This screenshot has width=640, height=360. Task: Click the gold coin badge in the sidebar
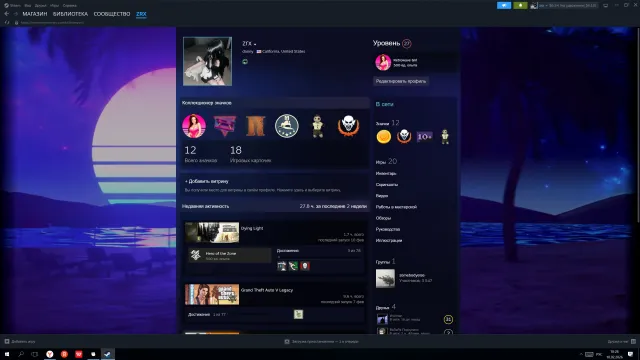point(384,137)
